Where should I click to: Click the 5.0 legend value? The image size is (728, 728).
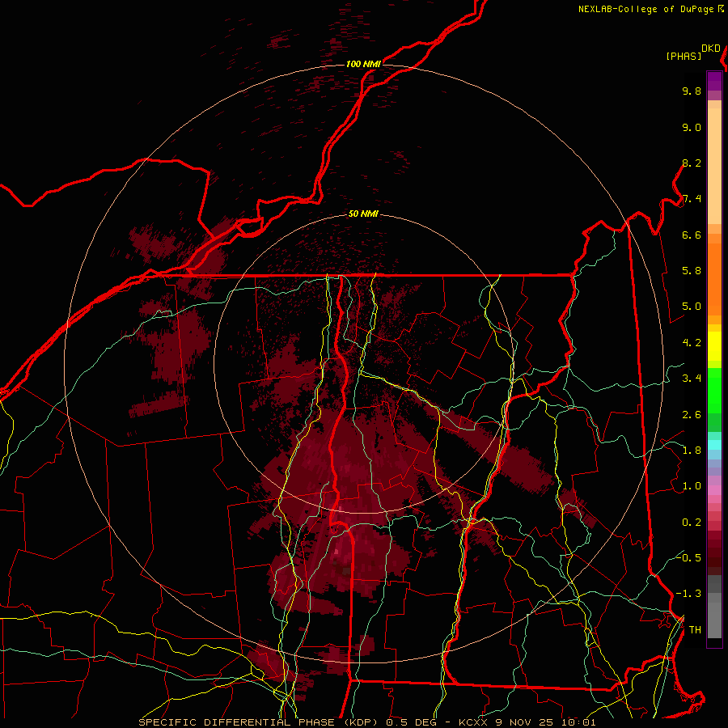click(692, 307)
